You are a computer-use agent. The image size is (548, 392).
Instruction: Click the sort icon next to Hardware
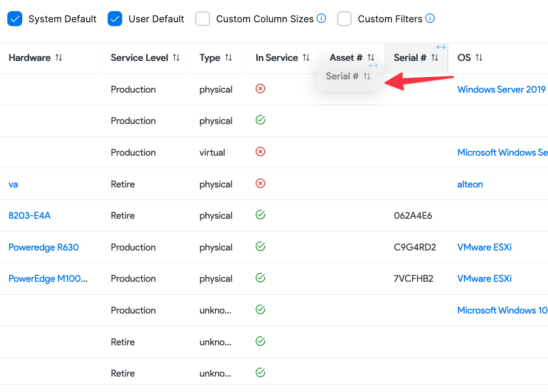coord(59,57)
